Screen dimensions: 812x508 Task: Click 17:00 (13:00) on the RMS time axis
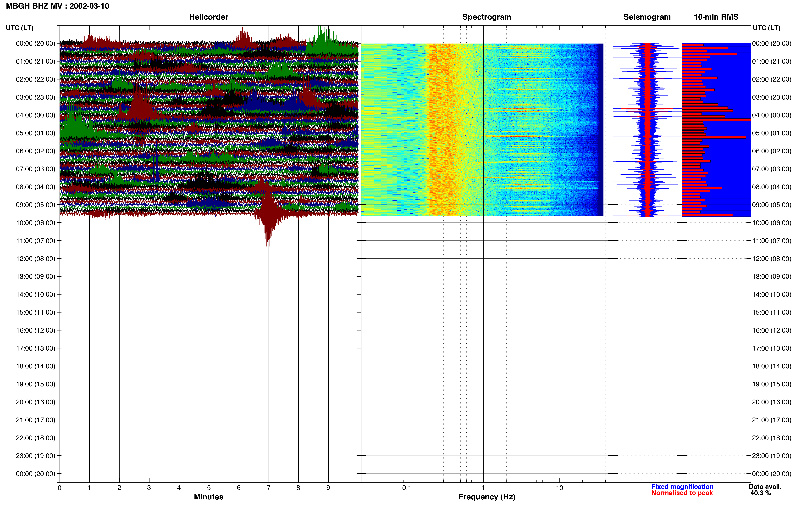pos(772,348)
